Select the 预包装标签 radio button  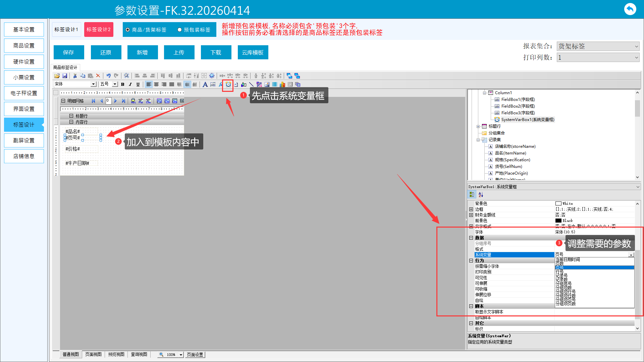(x=180, y=30)
